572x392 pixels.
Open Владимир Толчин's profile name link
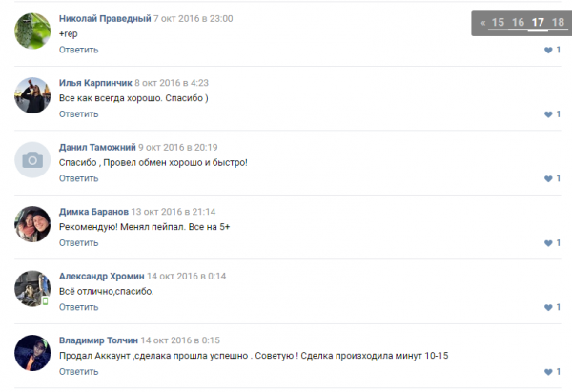[98, 340]
